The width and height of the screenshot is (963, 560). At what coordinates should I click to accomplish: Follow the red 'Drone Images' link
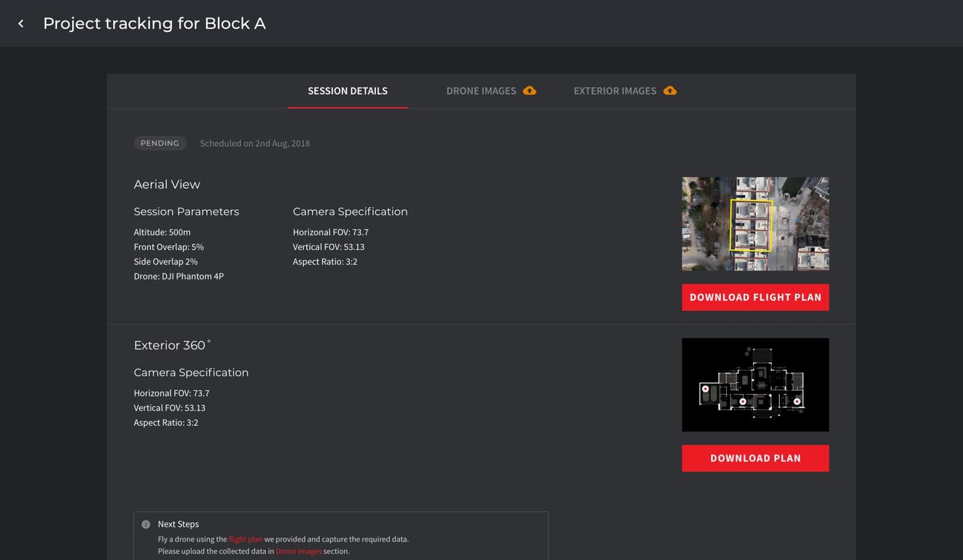[x=298, y=551]
